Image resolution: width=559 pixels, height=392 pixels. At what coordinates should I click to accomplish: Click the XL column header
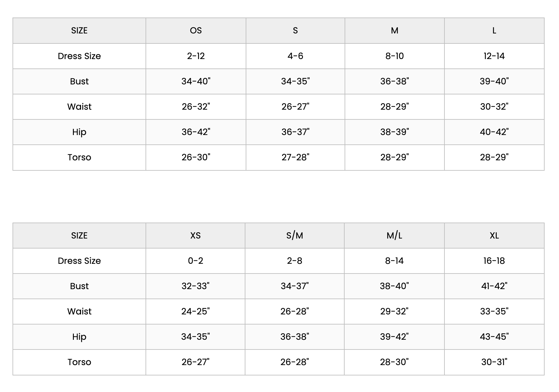click(x=494, y=235)
